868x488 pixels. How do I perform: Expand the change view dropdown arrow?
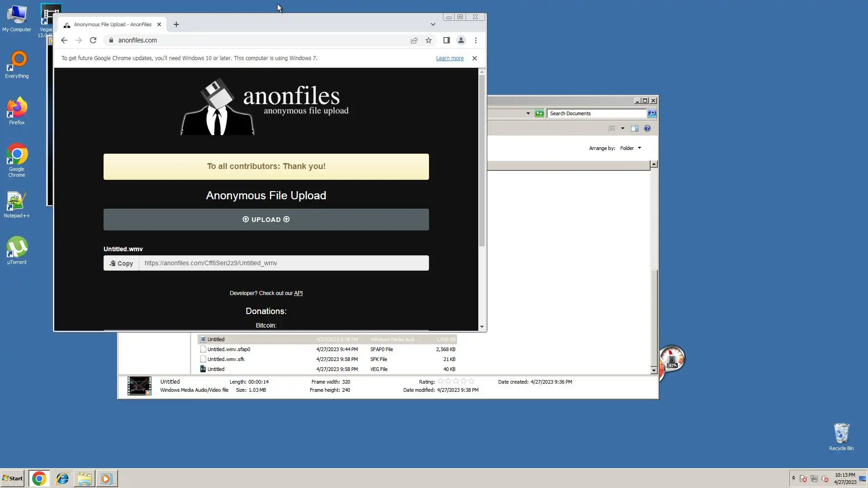tap(623, 128)
